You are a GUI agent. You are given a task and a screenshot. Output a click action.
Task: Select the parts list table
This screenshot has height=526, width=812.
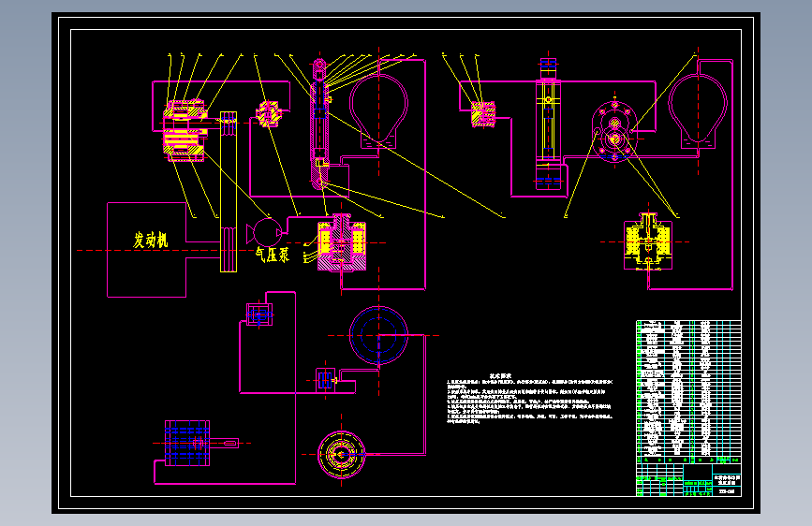point(688,392)
